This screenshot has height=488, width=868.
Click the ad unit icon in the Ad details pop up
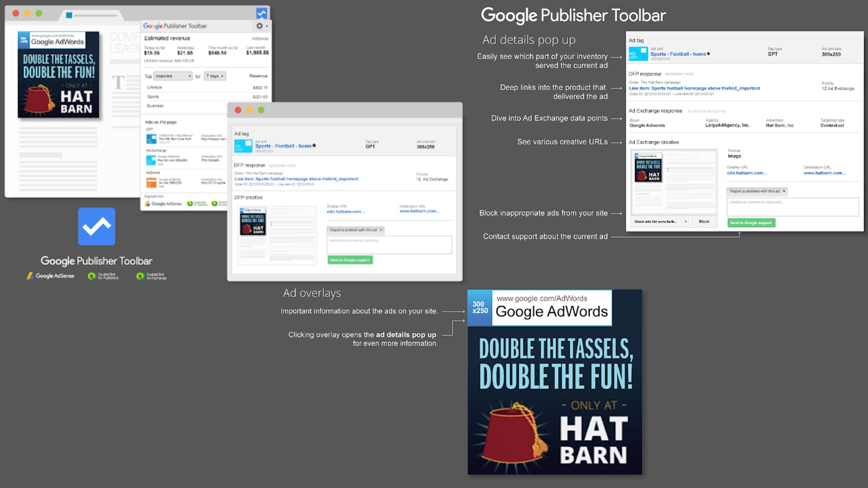tap(638, 54)
